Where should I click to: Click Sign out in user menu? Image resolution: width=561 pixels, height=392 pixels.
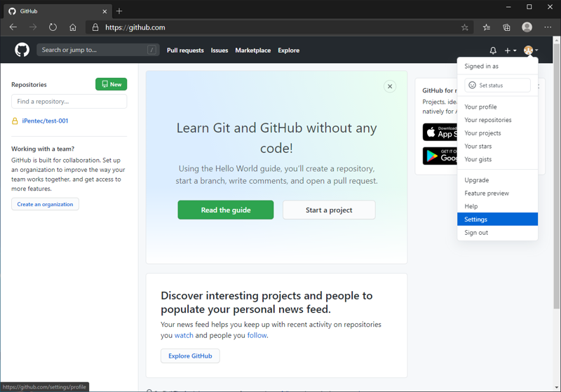497,233
